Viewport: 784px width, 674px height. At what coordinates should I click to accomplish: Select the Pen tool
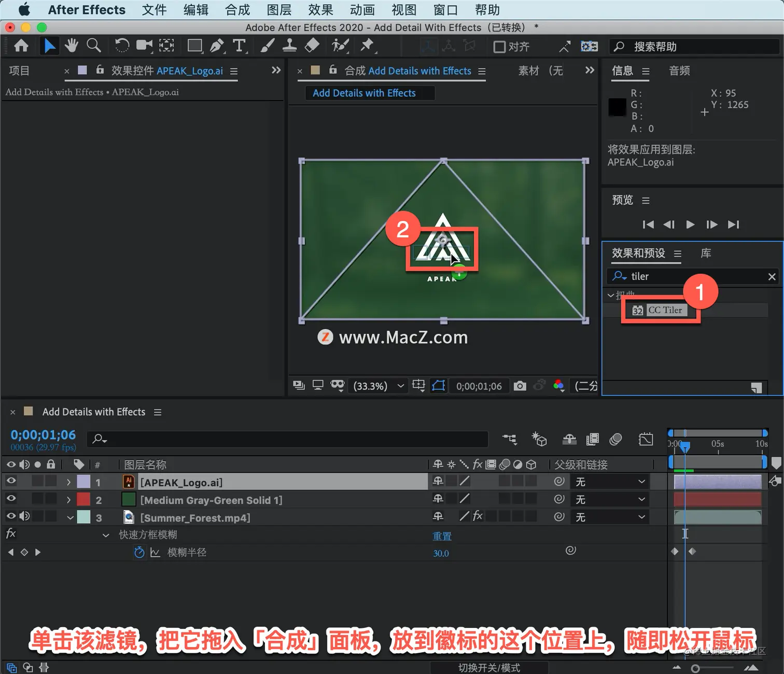(x=217, y=46)
